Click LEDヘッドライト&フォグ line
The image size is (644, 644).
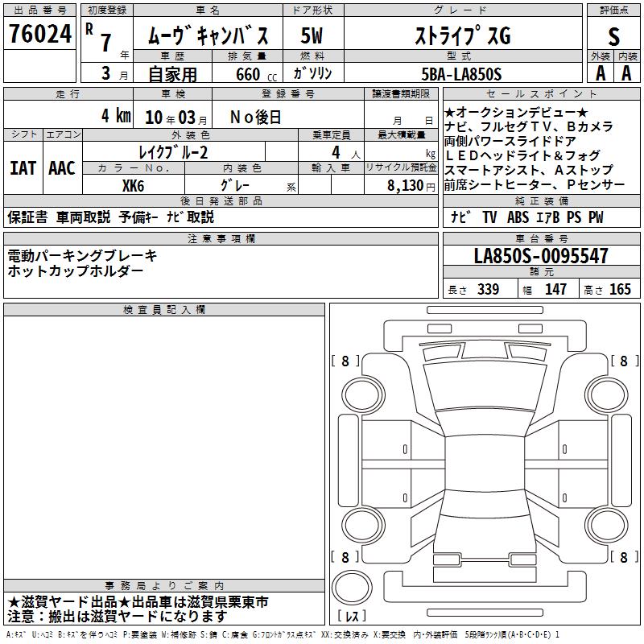[522, 155]
